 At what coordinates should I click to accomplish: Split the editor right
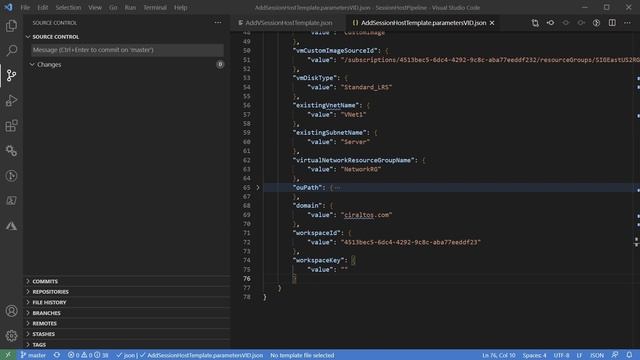coord(612,23)
